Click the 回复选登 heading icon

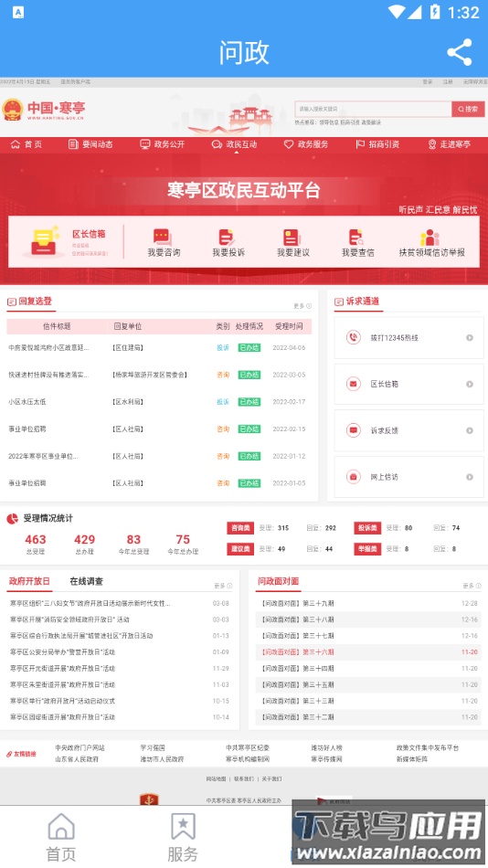point(12,302)
